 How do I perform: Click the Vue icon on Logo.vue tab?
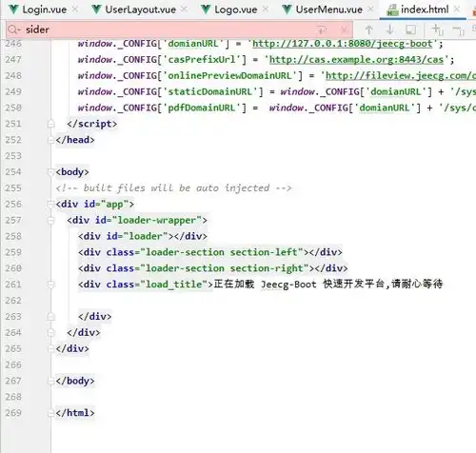point(206,10)
